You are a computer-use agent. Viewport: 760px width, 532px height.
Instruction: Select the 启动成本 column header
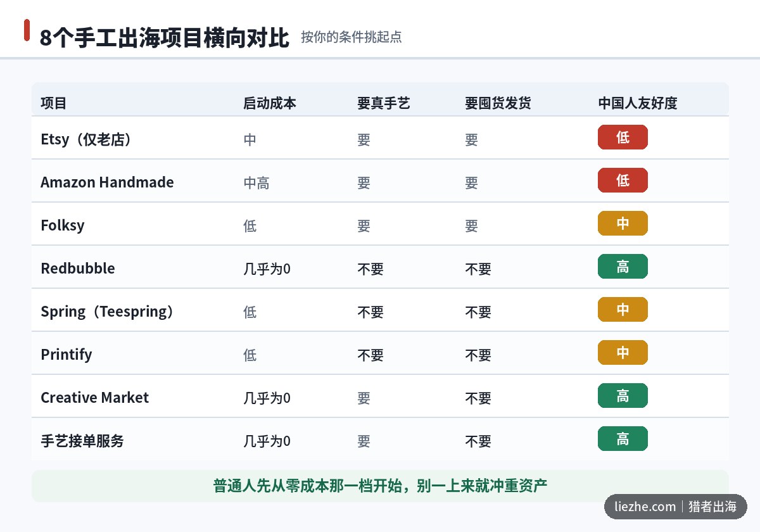270,103
